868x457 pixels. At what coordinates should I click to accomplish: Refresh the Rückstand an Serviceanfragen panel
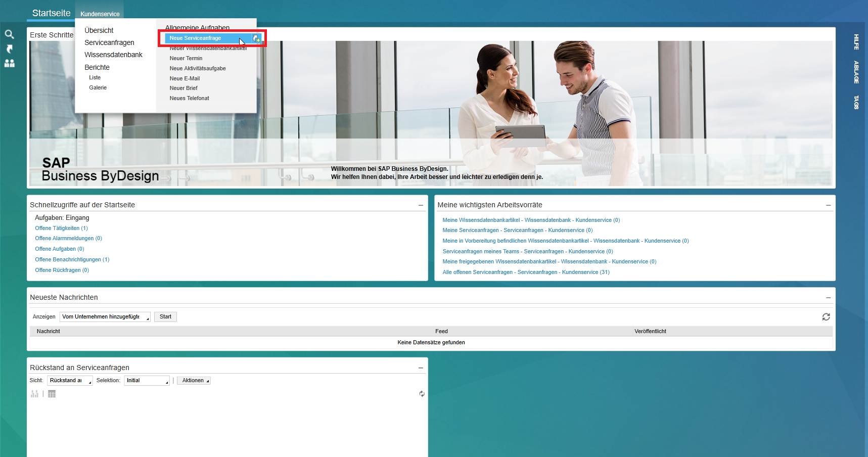coord(422,394)
